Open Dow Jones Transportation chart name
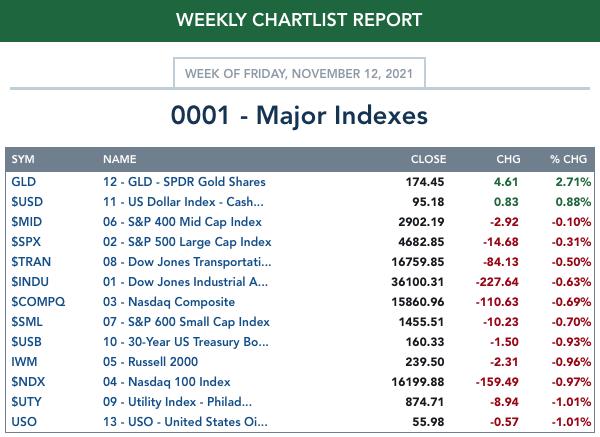Image resolution: width=600 pixels, height=437 pixels. (x=187, y=262)
